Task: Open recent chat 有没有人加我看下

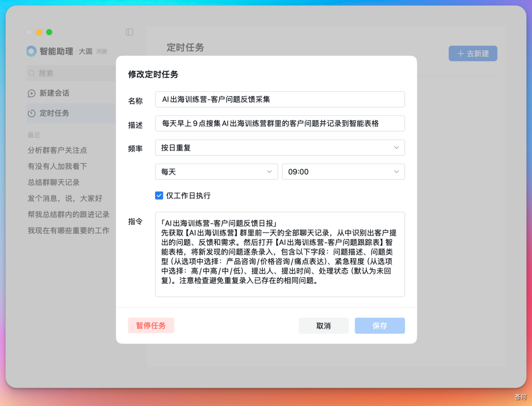Action: pos(57,167)
